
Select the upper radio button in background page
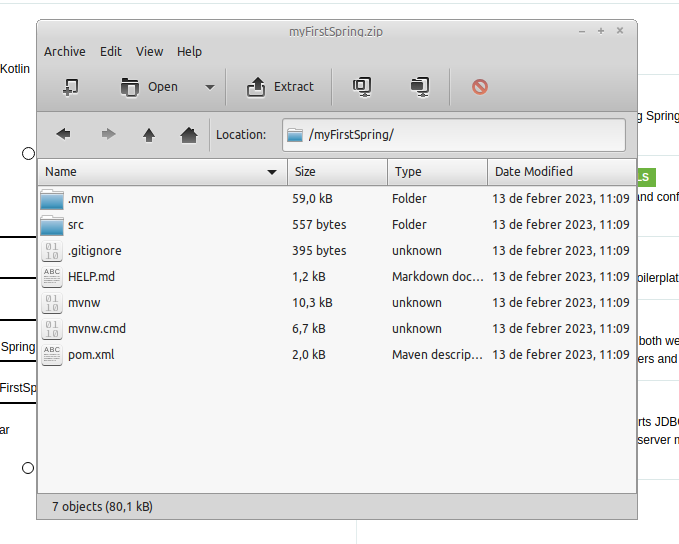click(28, 153)
